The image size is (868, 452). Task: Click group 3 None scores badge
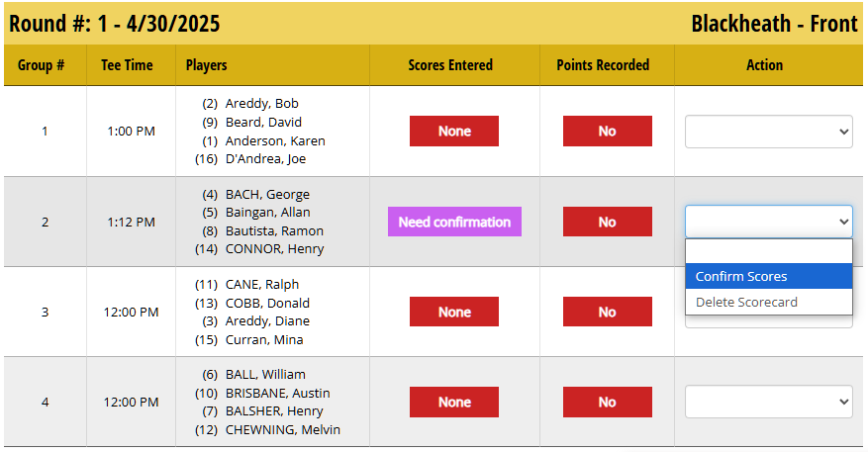[454, 312]
